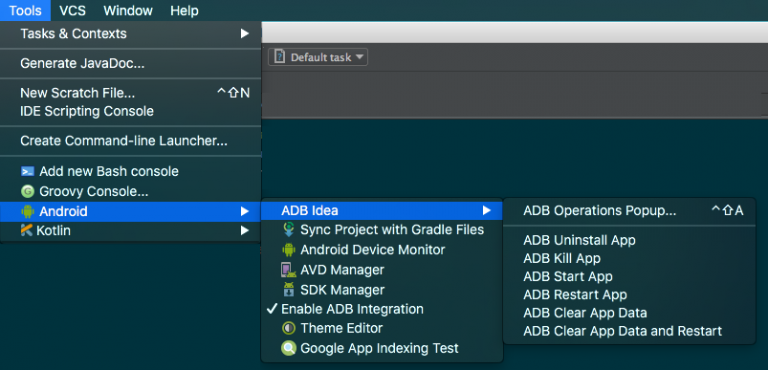This screenshot has width=768, height=370.
Task: Click the Default task document icon
Action: (279, 57)
